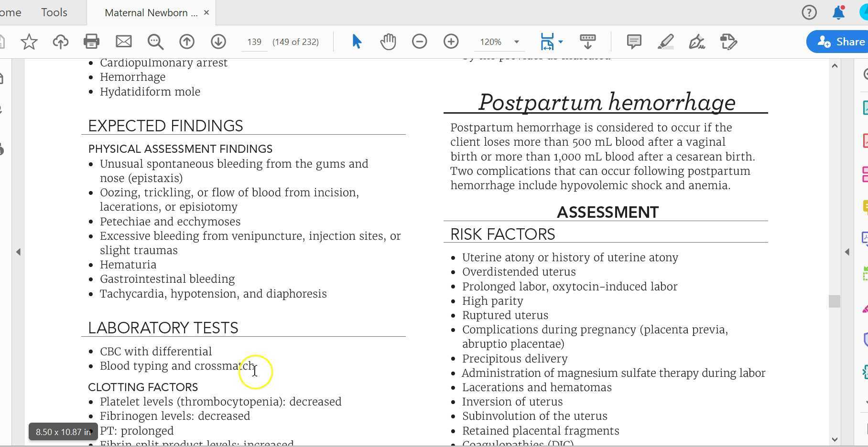Click the vertical scrollbar thumb
The width and height of the screenshot is (868, 447).
[835, 301]
